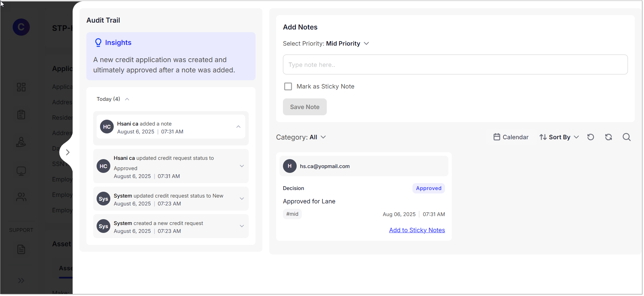Click Add to Sticky Notes link
The height and width of the screenshot is (296, 644).
coord(417,230)
